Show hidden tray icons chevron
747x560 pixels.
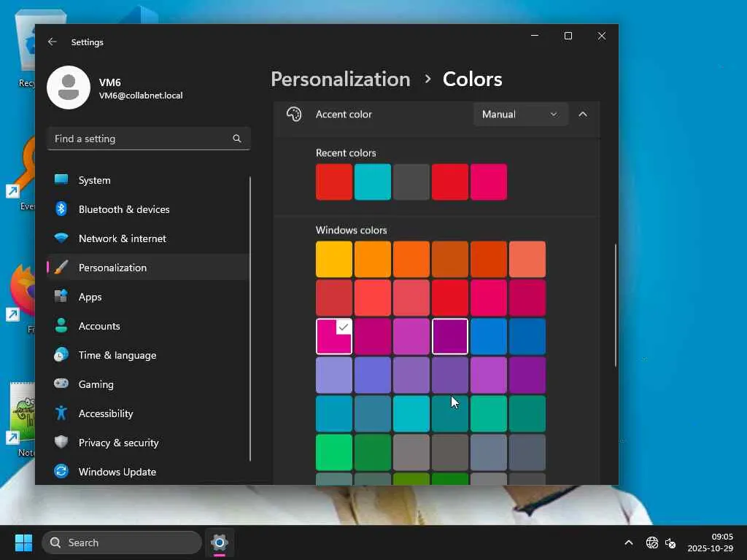tap(629, 542)
